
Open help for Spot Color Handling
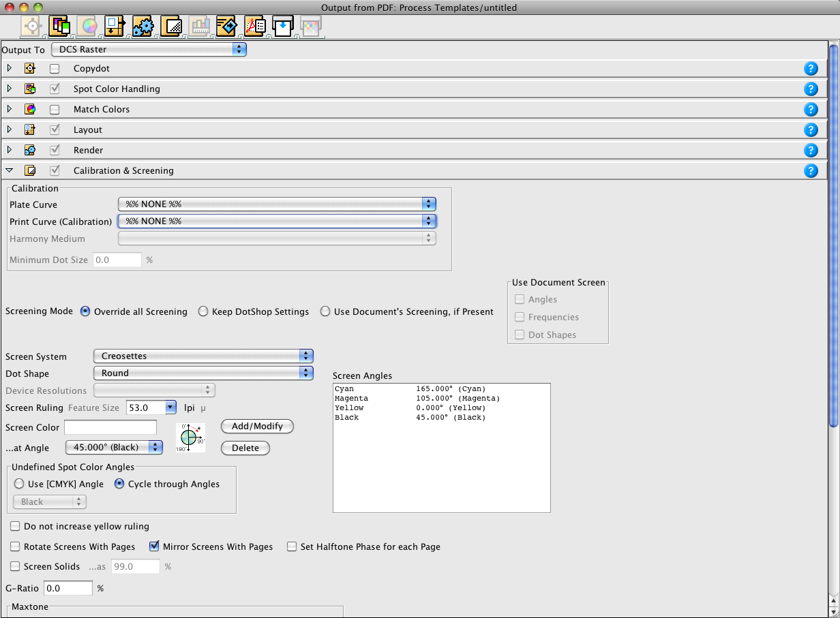click(x=811, y=89)
